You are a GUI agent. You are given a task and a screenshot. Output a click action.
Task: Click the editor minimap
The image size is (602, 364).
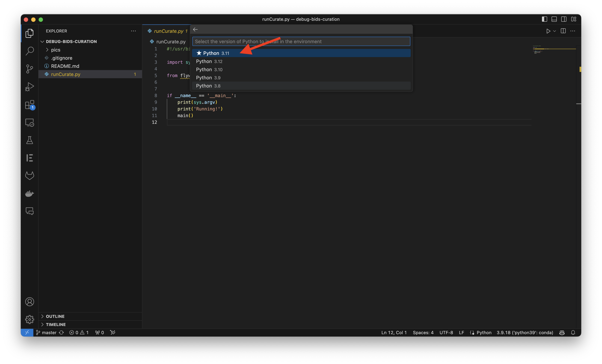(x=554, y=49)
